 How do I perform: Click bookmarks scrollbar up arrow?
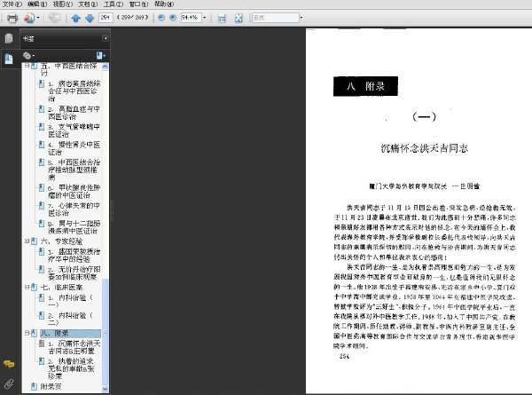point(106,67)
